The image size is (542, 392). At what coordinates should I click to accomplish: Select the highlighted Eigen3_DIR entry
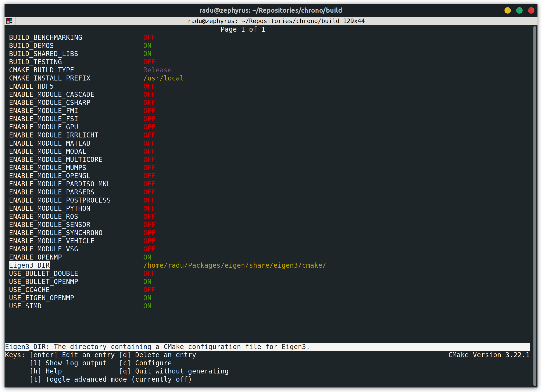point(29,265)
